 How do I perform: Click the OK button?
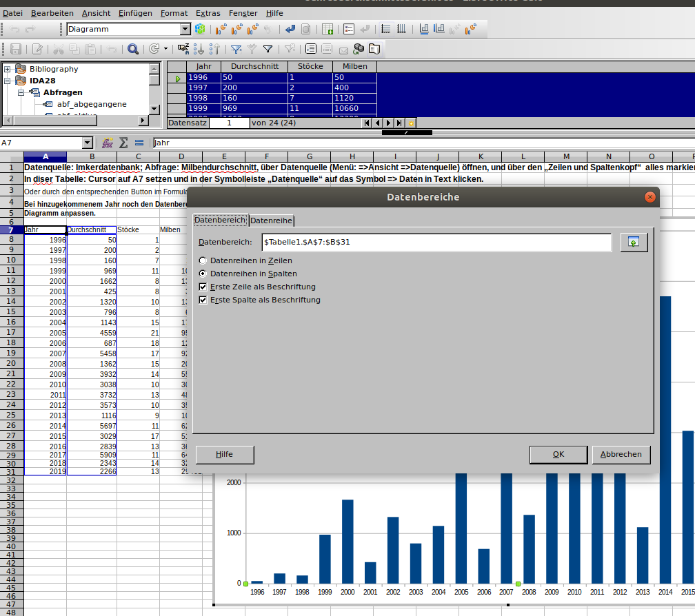pos(558,454)
